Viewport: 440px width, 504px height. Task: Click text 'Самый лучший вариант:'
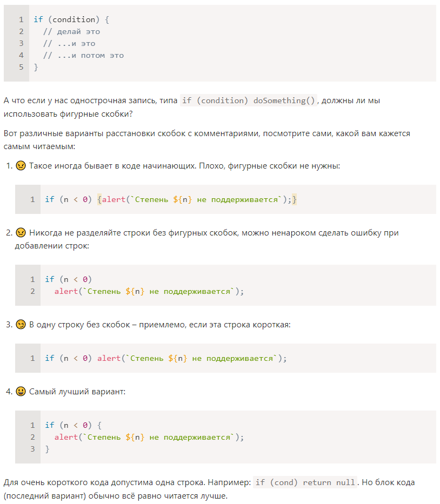click(x=77, y=392)
